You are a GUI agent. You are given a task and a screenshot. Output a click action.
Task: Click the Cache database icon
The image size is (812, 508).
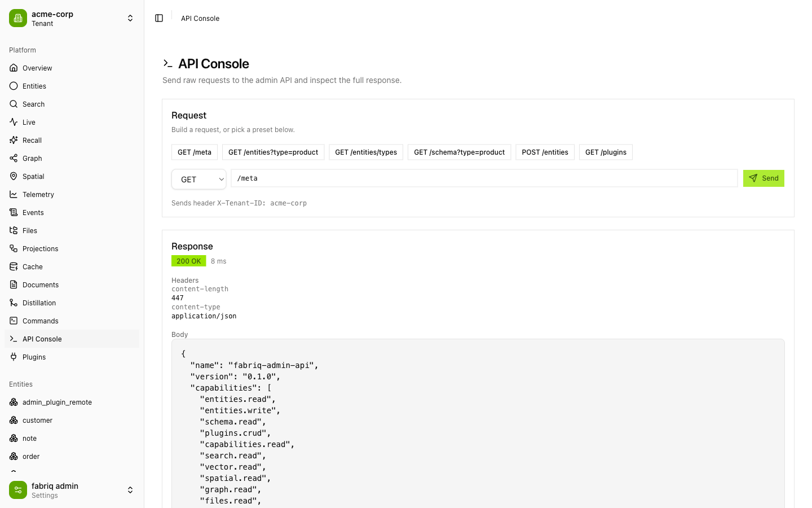click(14, 266)
